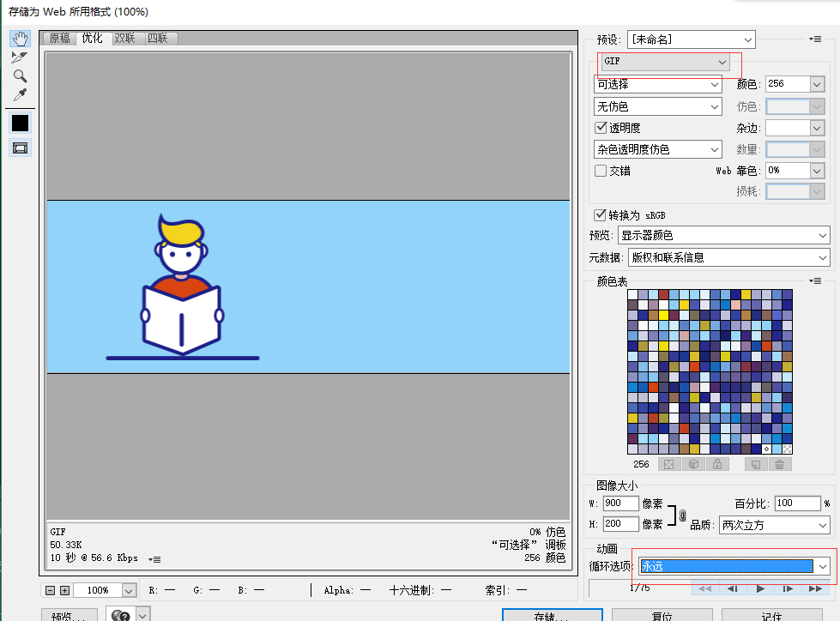The image size is (840, 621).
Task: Toggle the width-height constrain link icon
Action: tap(682, 515)
